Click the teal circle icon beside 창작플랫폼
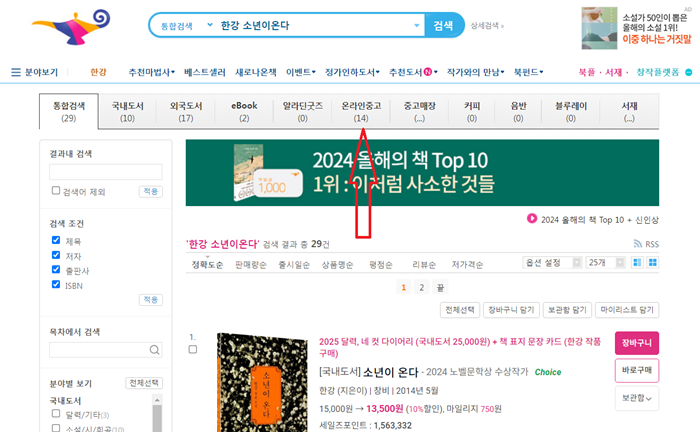The image size is (700, 432). [689, 72]
